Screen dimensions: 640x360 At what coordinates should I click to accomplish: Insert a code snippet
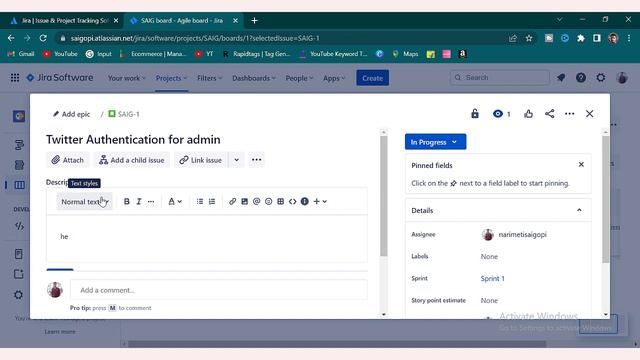pos(293,201)
